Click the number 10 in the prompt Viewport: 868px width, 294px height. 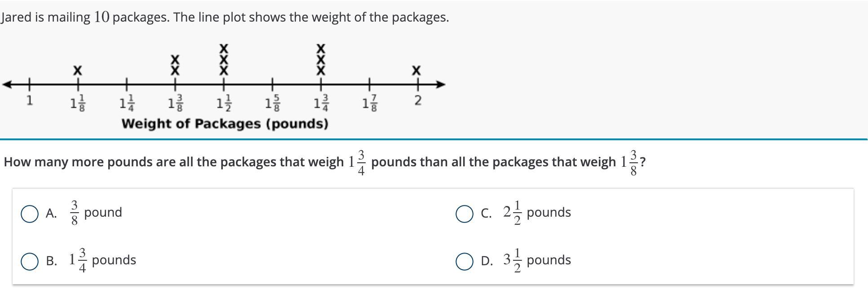[102, 17]
